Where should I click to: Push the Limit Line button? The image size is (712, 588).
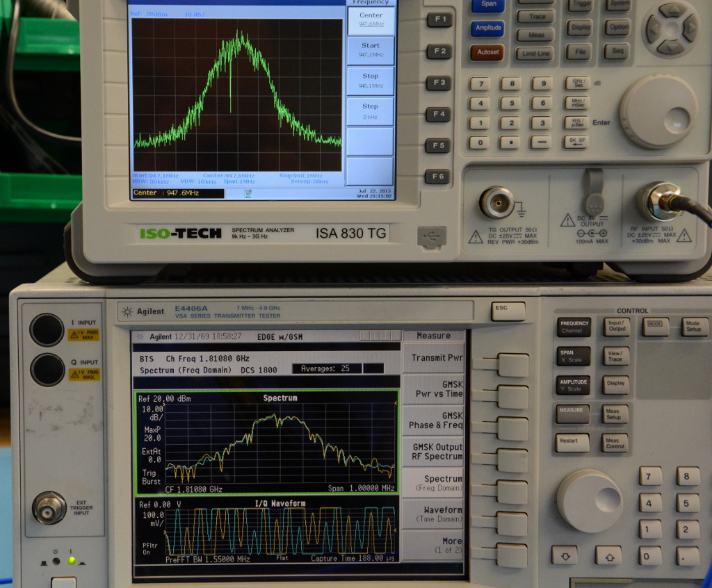536,54
